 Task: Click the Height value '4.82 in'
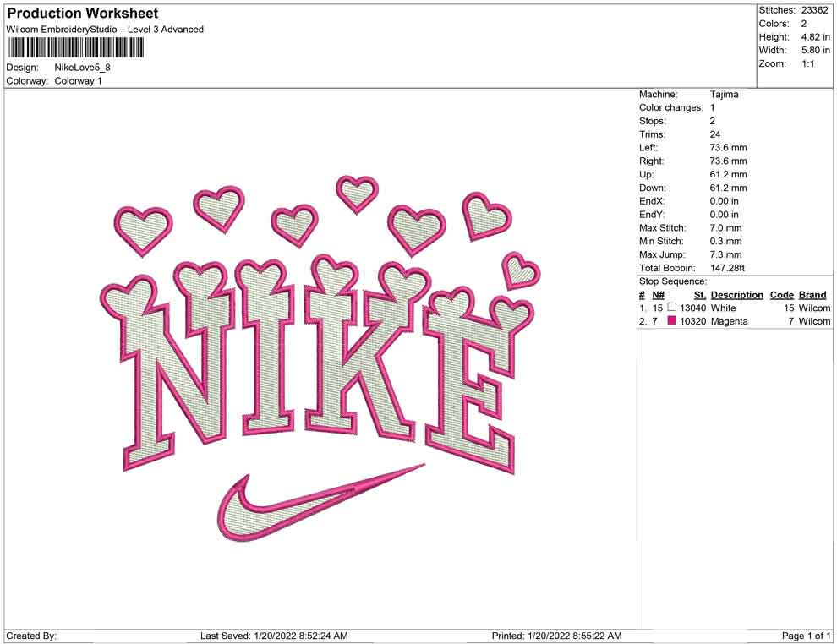pos(815,37)
